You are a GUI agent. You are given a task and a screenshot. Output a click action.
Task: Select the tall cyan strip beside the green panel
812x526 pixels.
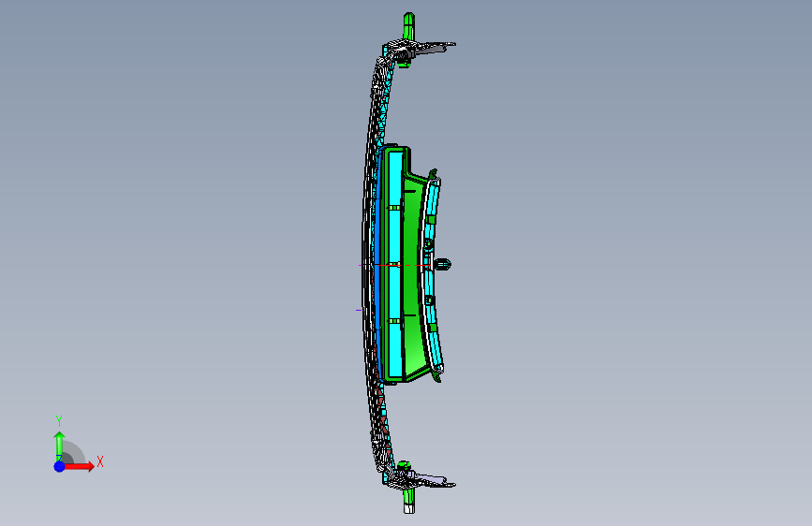(395, 264)
